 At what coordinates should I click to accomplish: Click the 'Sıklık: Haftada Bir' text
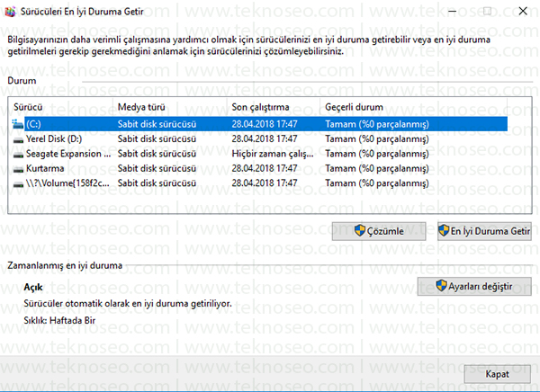[x=59, y=320]
